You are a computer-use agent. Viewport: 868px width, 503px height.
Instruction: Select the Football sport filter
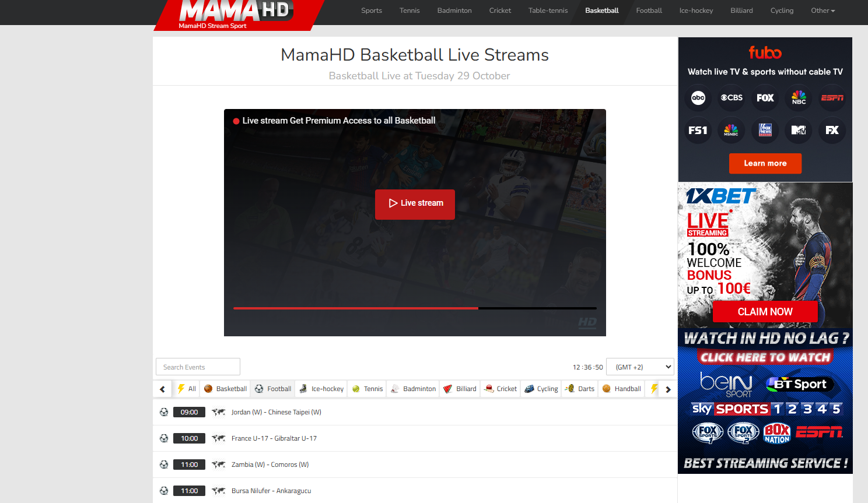click(273, 389)
